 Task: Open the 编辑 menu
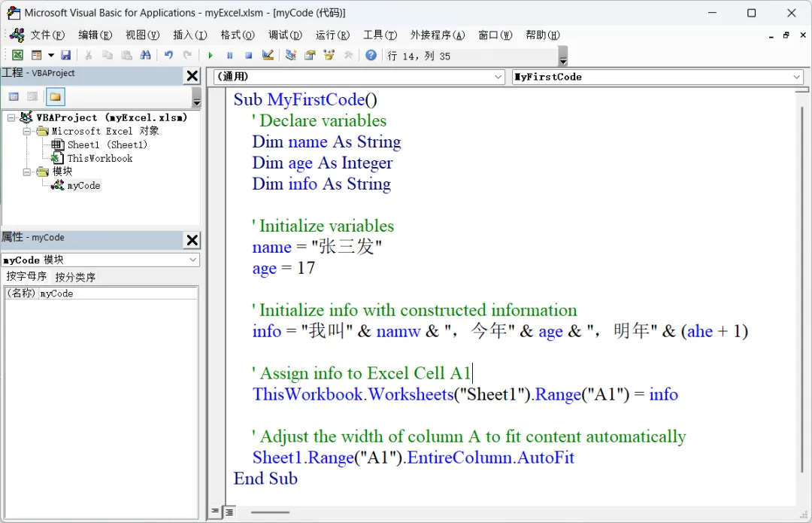tap(95, 35)
